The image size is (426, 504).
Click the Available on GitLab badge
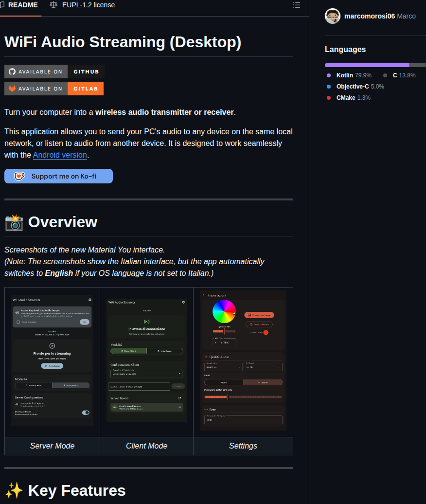54,89
